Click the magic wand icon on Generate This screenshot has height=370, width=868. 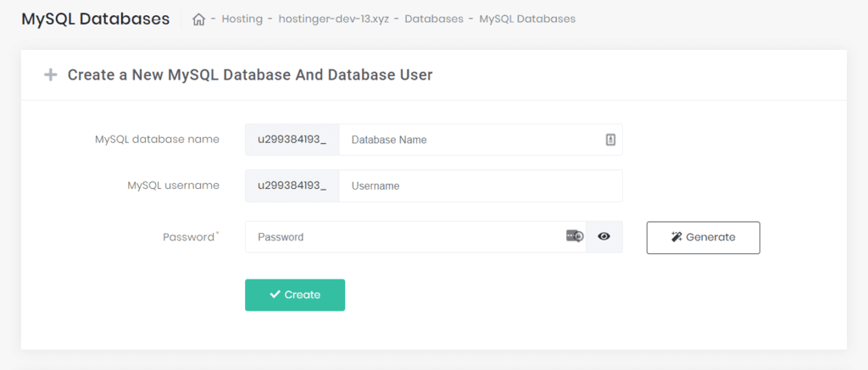coord(676,237)
